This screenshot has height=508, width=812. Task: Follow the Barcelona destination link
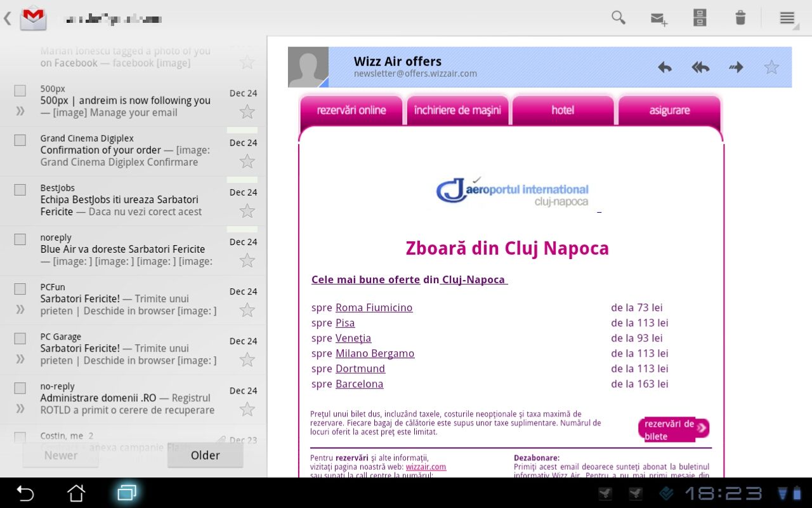[x=359, y=384]
